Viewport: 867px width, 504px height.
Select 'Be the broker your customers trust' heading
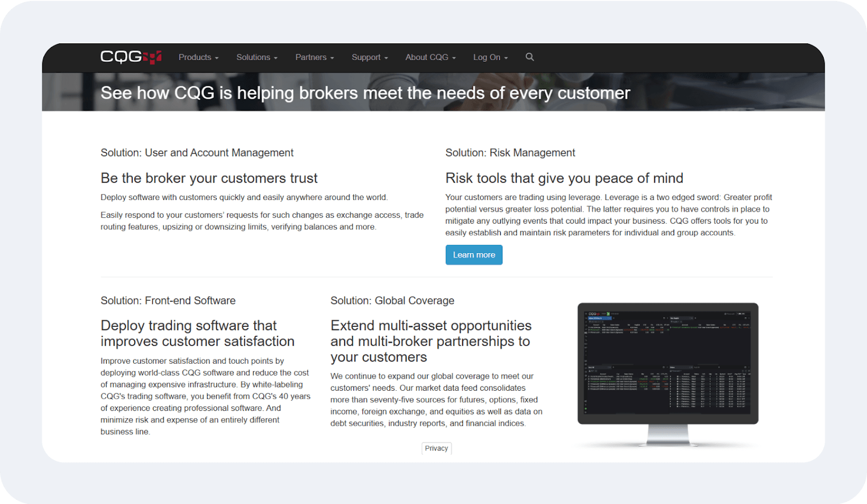209,178
